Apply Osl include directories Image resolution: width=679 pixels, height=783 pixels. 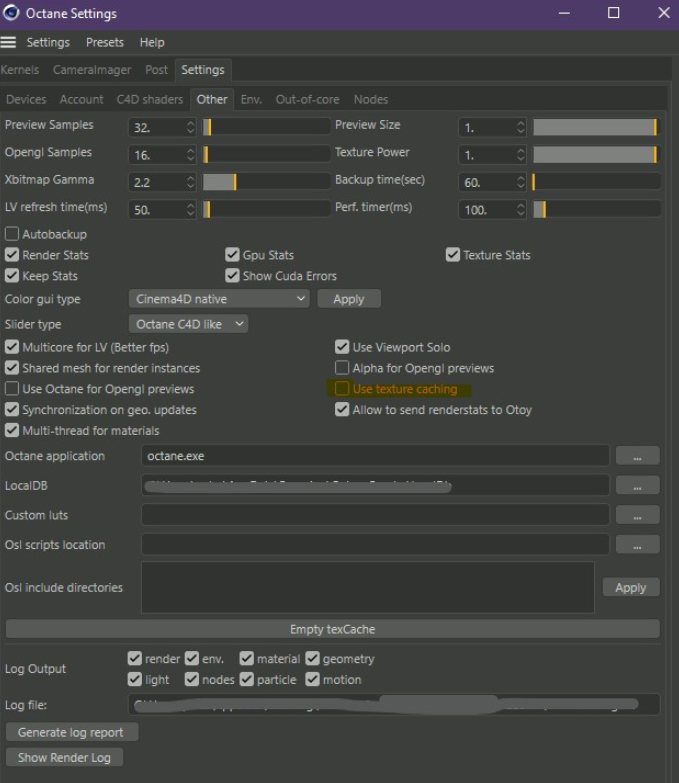[x=631, y=588]
